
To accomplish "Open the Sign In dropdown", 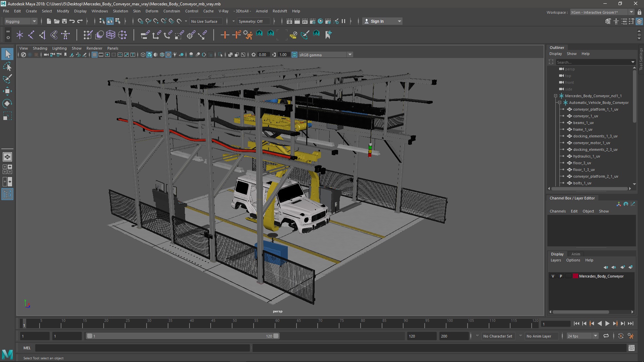I will [x=382, y=21].
